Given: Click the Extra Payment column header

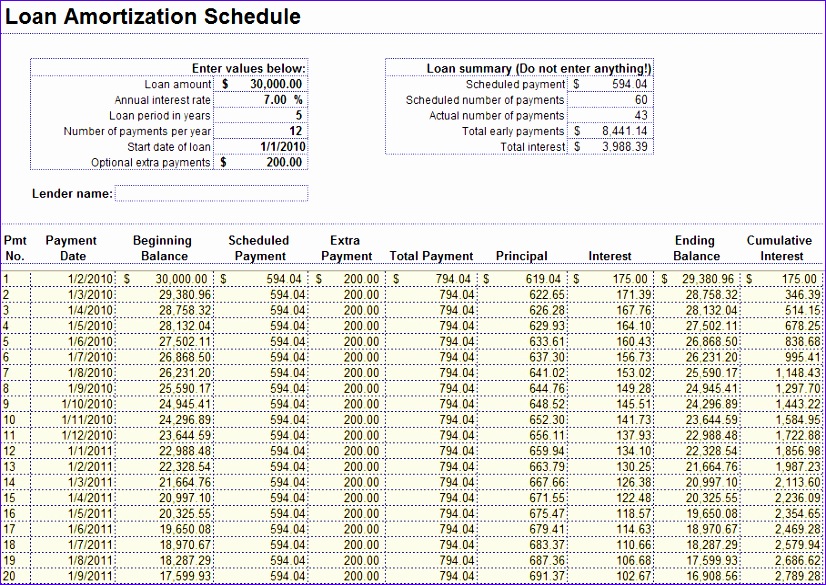Looking at the screenshot, I should coord(346,248).
